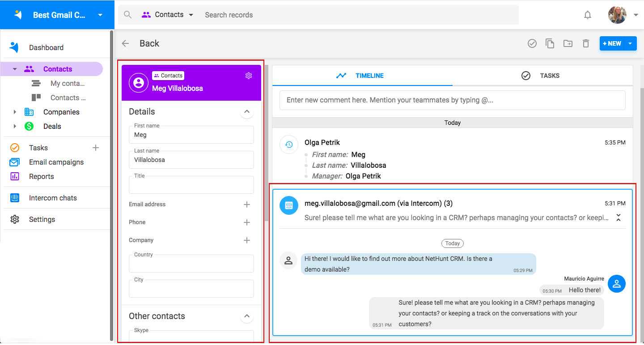644x345 pixels.
Task: Click the + NEW button
Action: pos(612,43)
